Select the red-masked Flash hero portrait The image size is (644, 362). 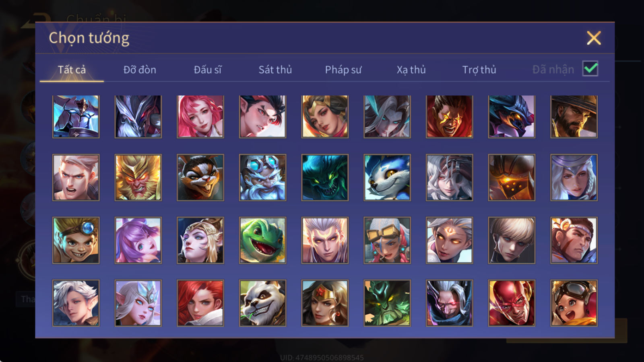coord(512,303)
